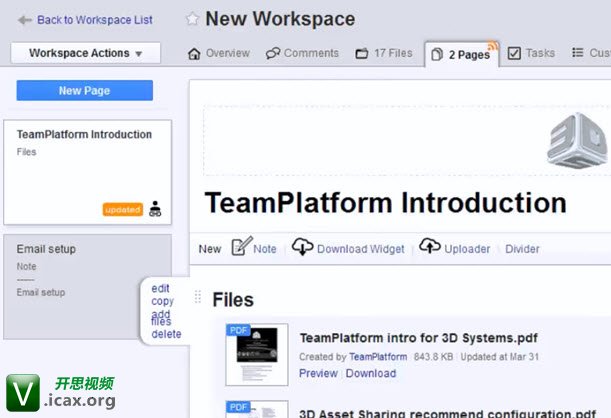Star the New Workspace as favorite
Image resolution: width=611 pixels, height=418 pixels.
(x=192, y=18)
